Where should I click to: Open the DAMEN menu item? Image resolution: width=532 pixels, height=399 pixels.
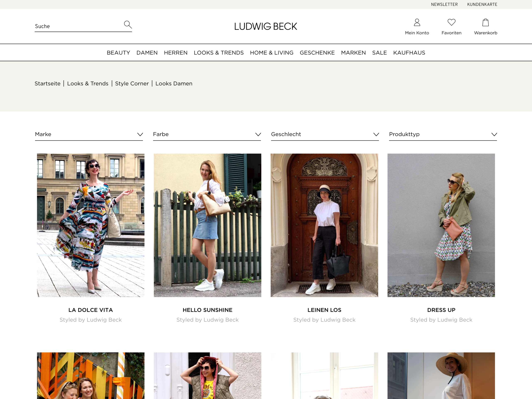pos(147,52)
